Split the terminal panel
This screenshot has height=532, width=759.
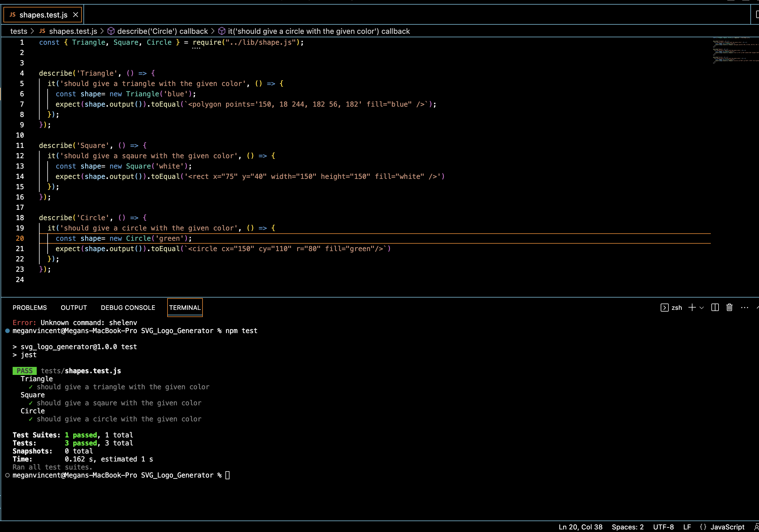[x=715, y=308]
